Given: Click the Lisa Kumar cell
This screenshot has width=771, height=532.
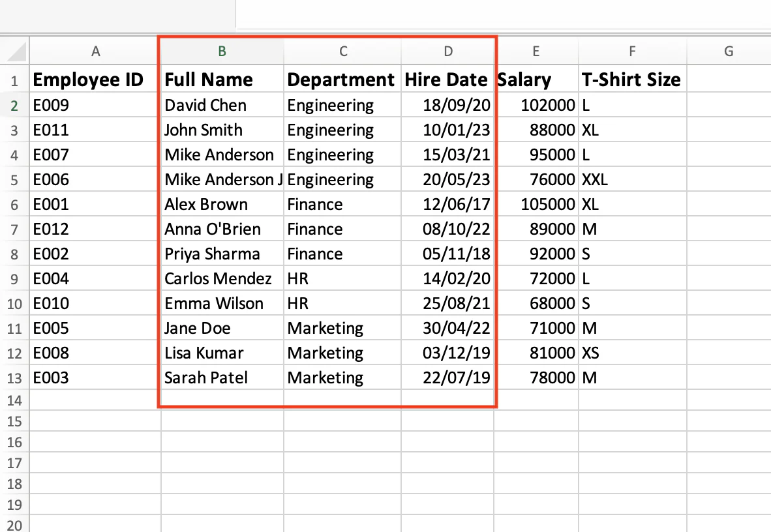Looking at the screenshot, I should tap(222, 353).
